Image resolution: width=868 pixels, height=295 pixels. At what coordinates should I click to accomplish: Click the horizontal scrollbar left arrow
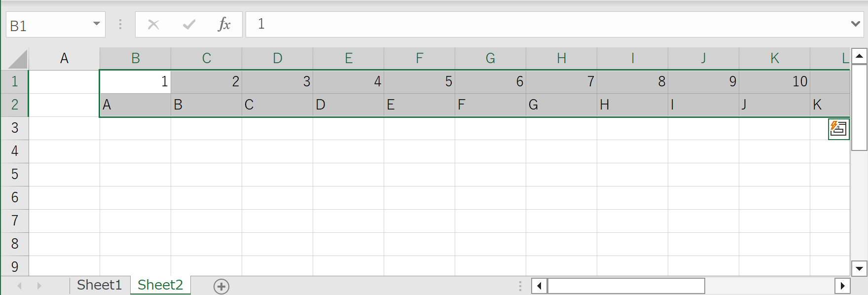pos(539,286)
